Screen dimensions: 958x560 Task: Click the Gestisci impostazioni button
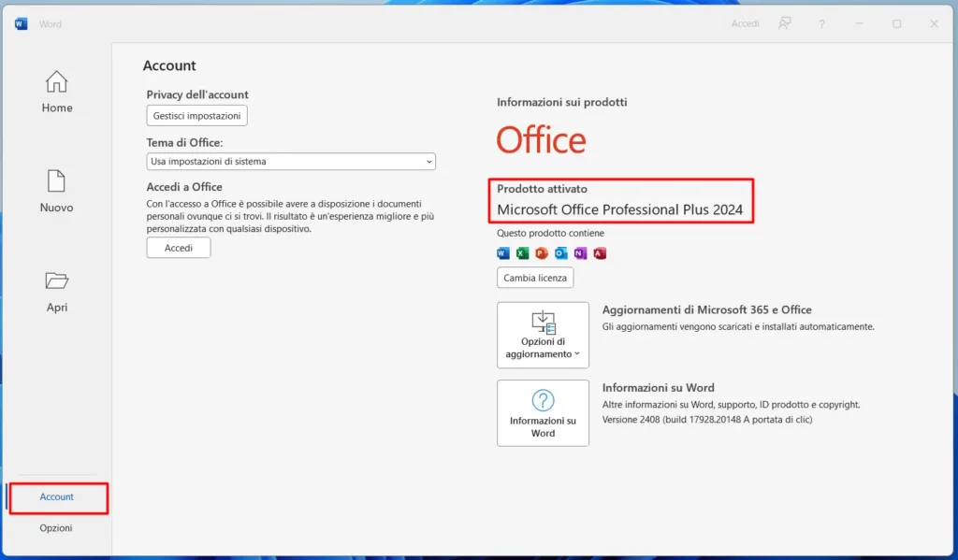[x=196, y=115]
